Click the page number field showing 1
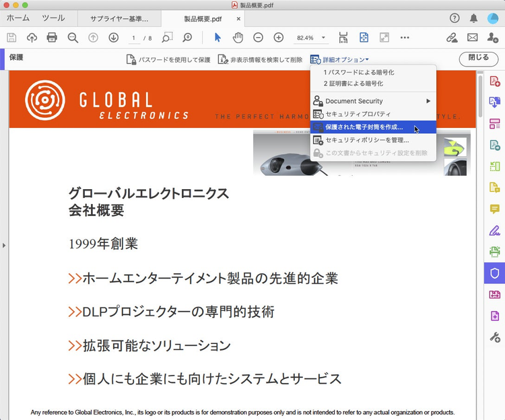Image resolution: width=505 pixels, height=420 pixels. click(133, 38)
